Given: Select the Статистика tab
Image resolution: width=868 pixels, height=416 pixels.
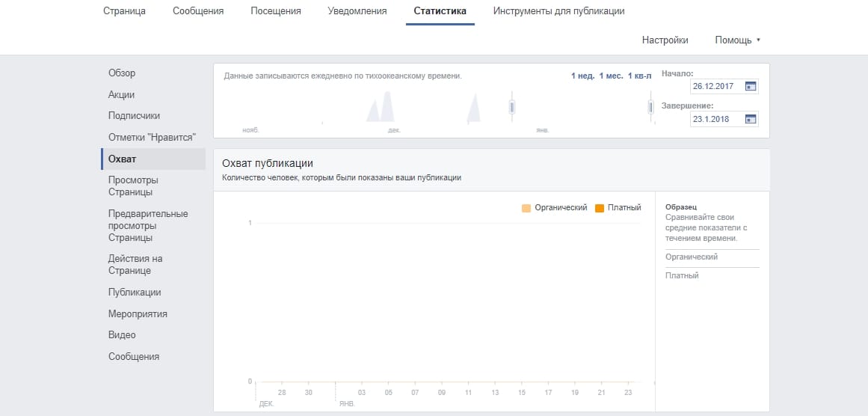Looking at the screenshot, I should tap(440, 11).
